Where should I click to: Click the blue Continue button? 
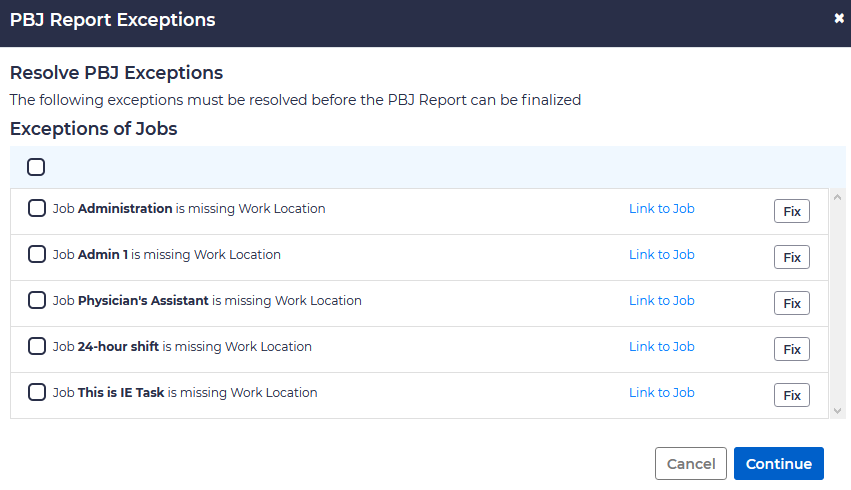(778, 464)
